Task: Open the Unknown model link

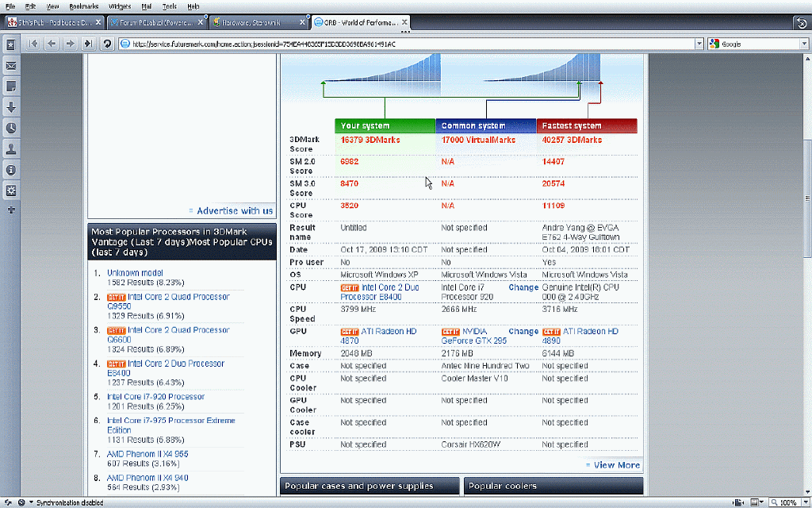Action: coord(135,273)
